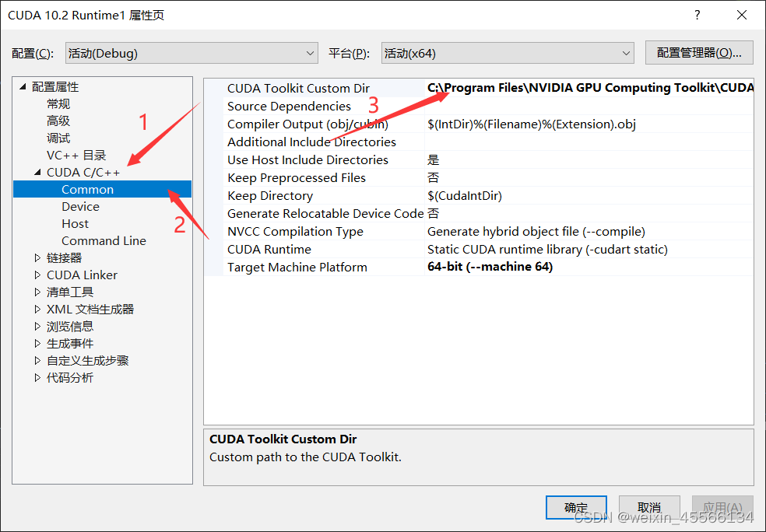Image resolution: width=766 pixels, height=532 pixels.
Task: Click the 应用(A) apply button
Action: point(722,507)
